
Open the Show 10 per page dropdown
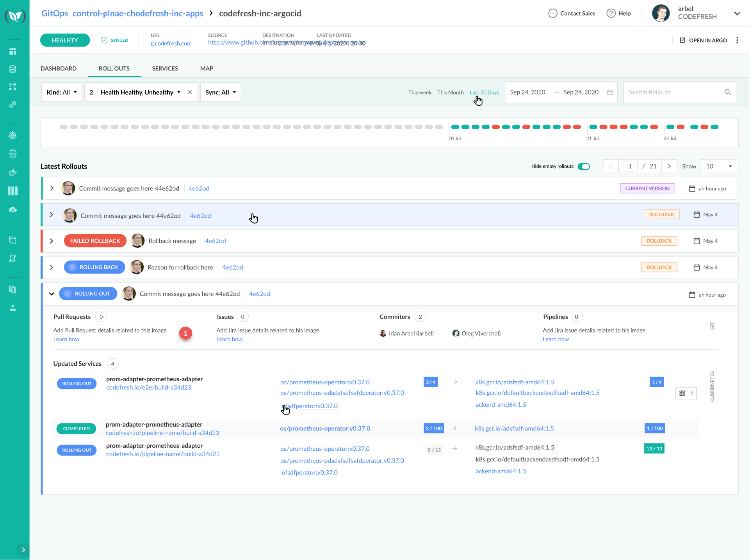(719, 166)
